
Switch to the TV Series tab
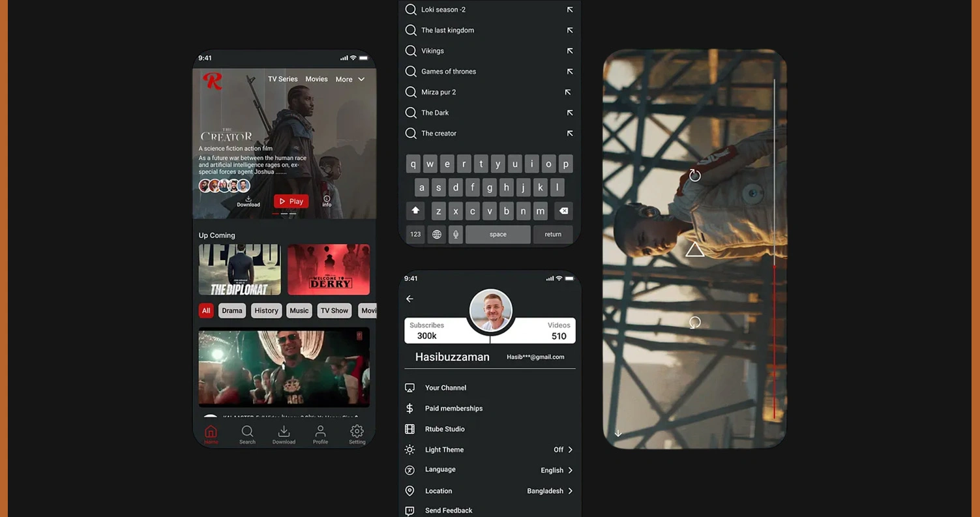pyautogui.click(x=282, y=80)
